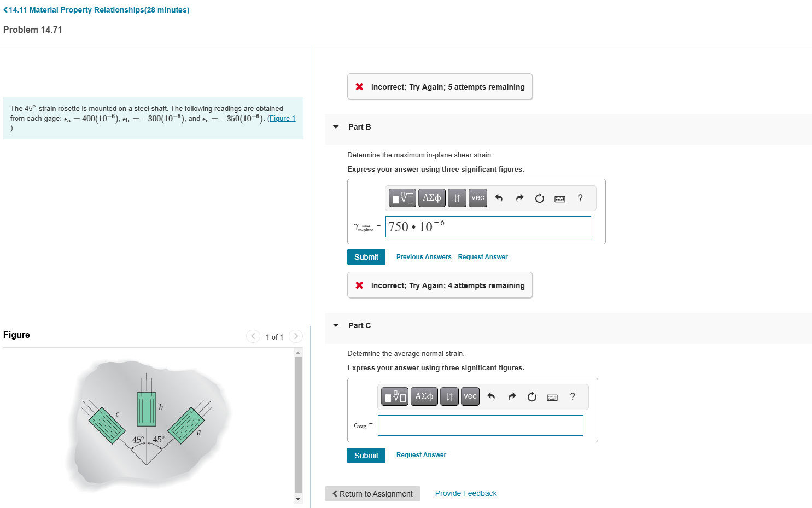
Task: Insert vec notation in Part C toolbar
Action: coord(470,396)
